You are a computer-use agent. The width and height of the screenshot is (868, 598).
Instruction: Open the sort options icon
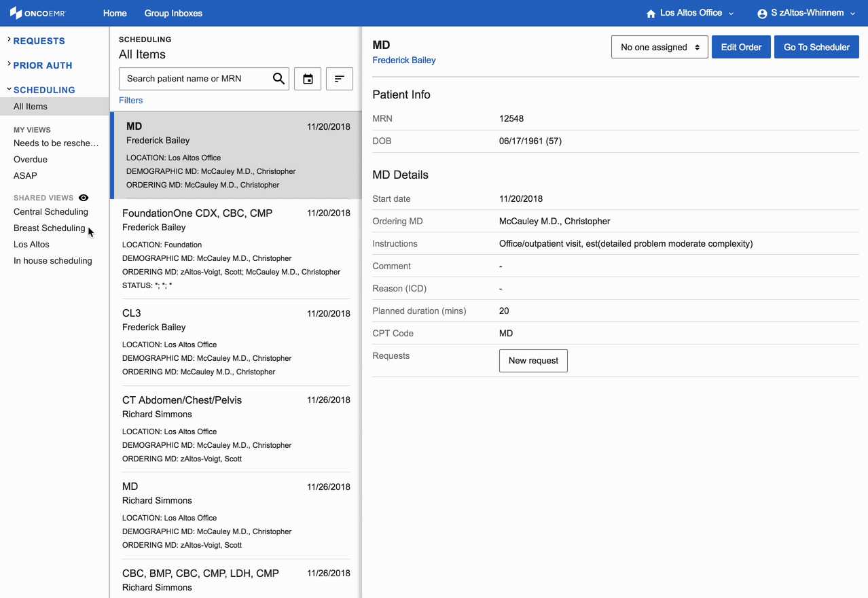(x=340, y=79)
